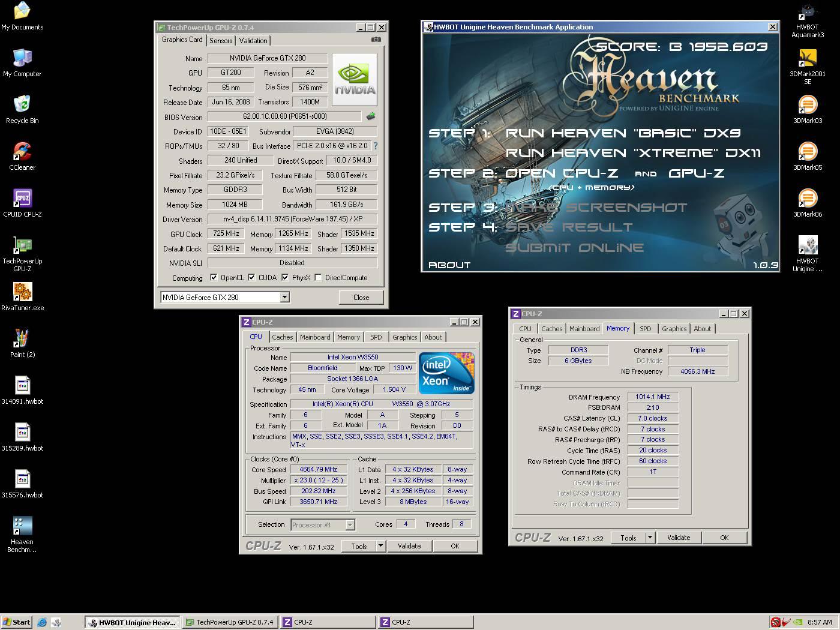Click the Close button in GPU-Z

[x=361, y=297]
